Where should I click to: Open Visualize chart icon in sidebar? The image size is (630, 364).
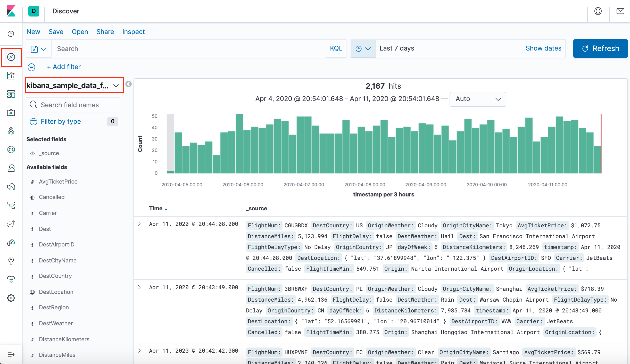(x=11, y=76)
